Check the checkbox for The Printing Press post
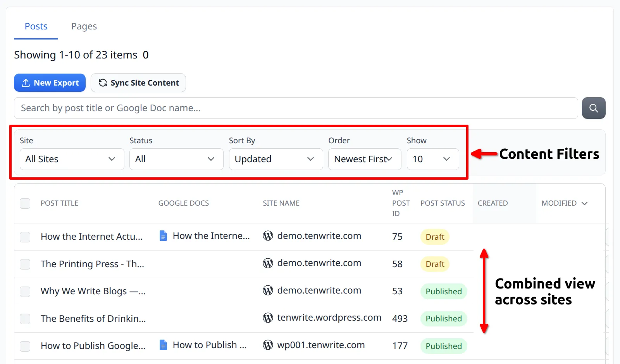620x364 pixels. click(25, 264)
